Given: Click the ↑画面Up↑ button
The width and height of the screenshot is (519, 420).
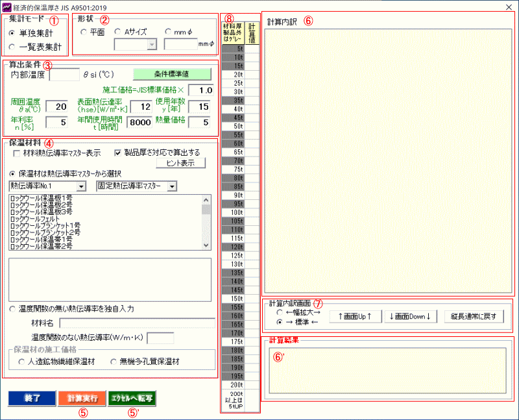Looking at the screenshot, I should coord(354,317).
